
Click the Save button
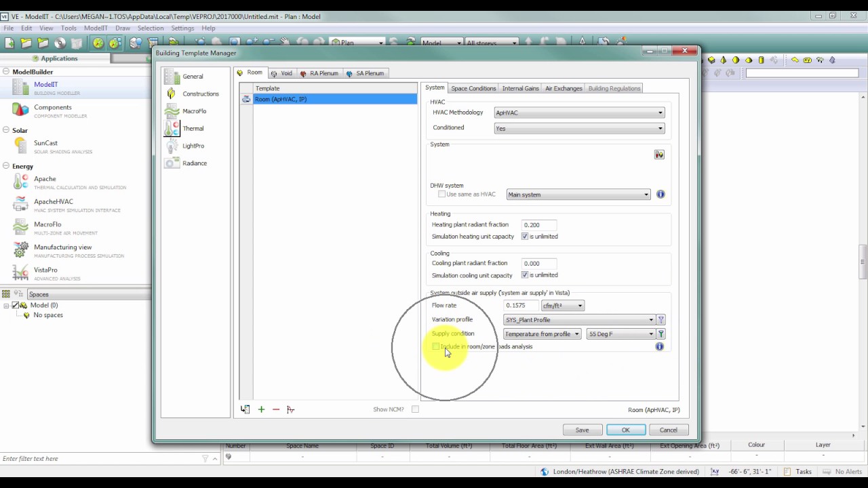(x=583, y=430)
